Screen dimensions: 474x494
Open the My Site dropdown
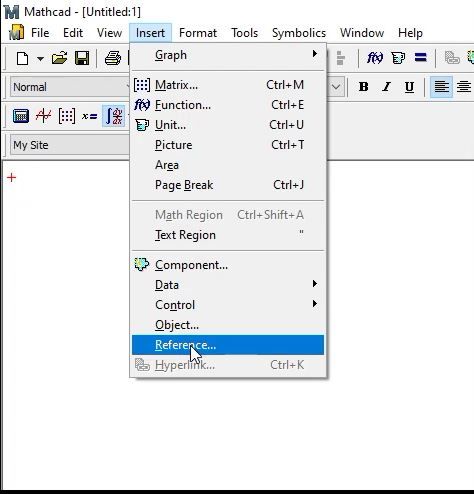coord(70,145)
